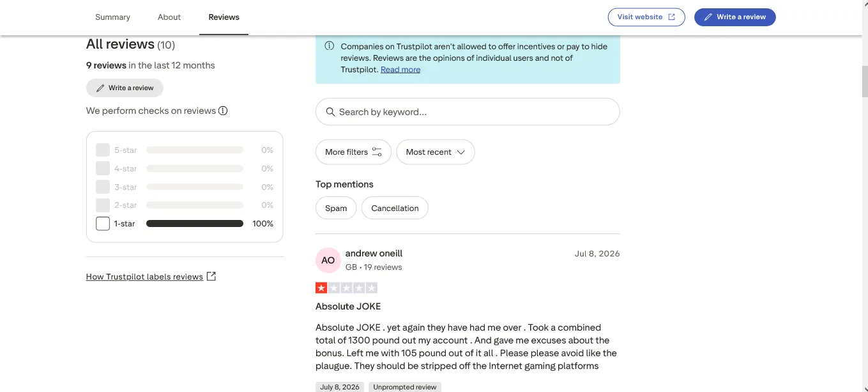
Task: Click the 5-star rating bar
Action: 195,150
